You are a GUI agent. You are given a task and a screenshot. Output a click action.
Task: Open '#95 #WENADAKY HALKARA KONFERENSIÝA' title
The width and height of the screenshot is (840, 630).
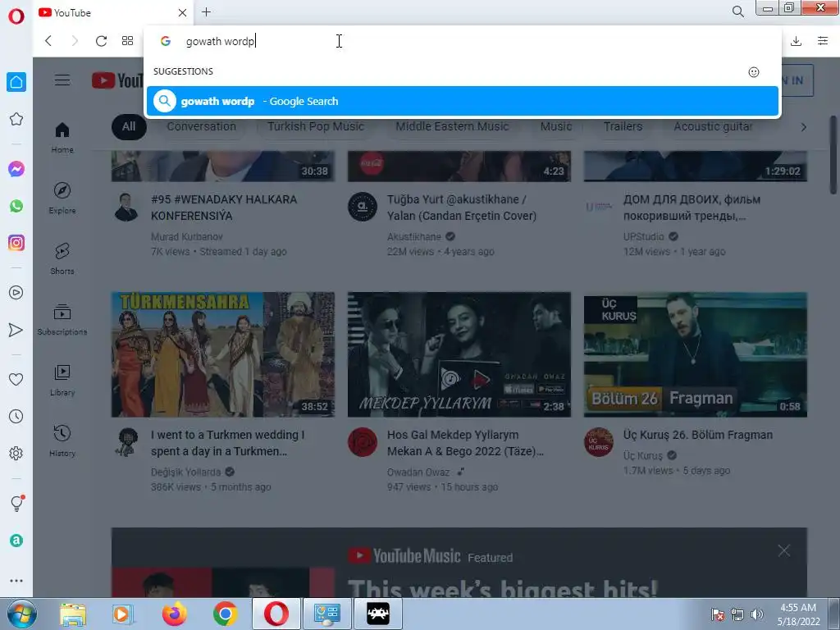(224, 208)
